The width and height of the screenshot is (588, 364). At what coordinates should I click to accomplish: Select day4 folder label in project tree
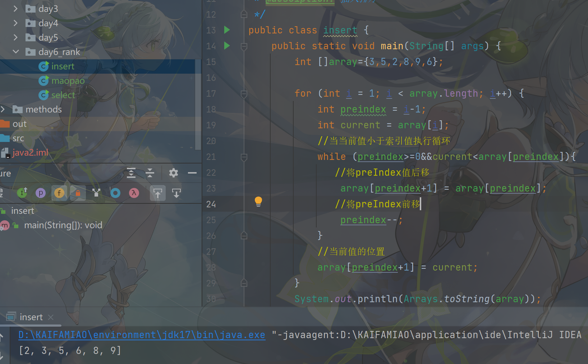(x=48, y=23)
